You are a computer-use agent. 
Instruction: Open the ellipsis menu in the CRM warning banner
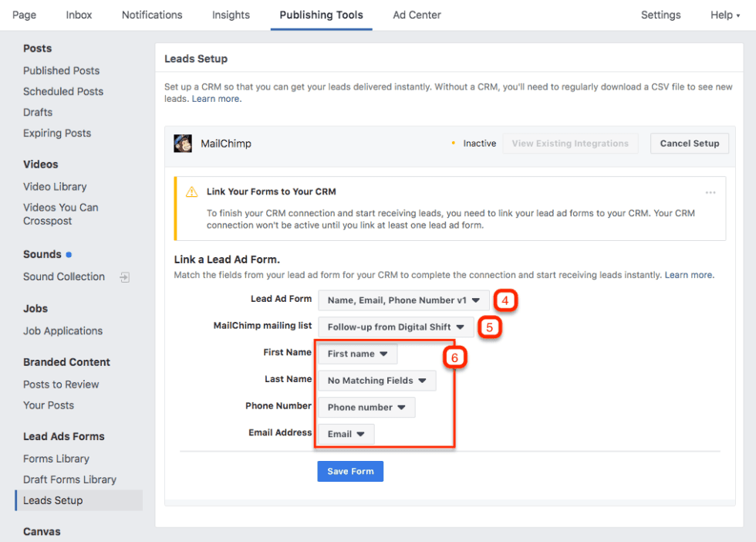pos(710,193)
